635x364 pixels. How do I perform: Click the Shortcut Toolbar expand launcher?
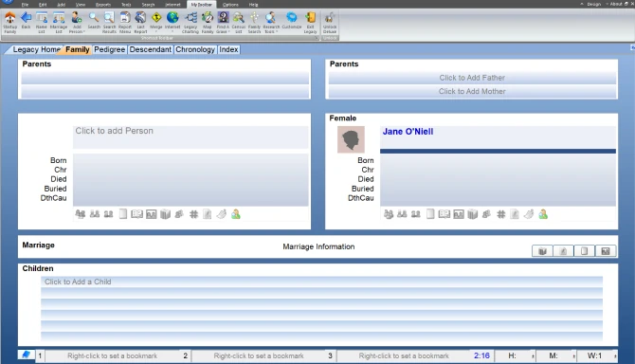(317, 38)
